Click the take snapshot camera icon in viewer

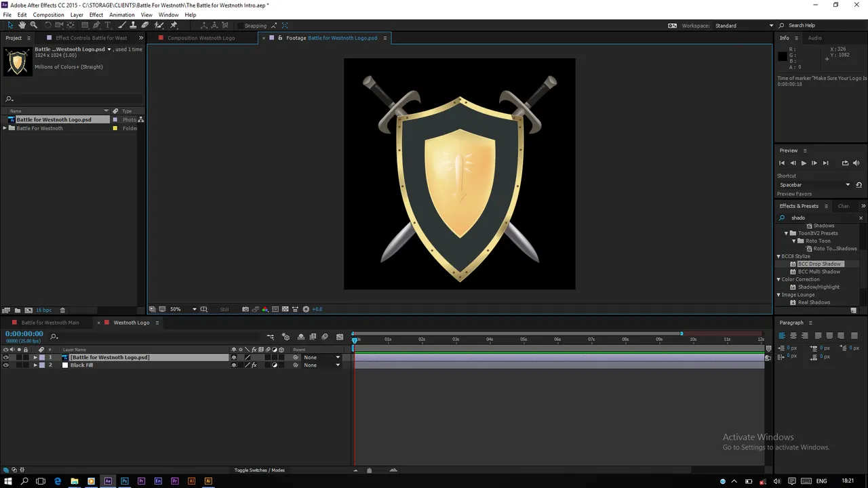(x=245, y=309)
